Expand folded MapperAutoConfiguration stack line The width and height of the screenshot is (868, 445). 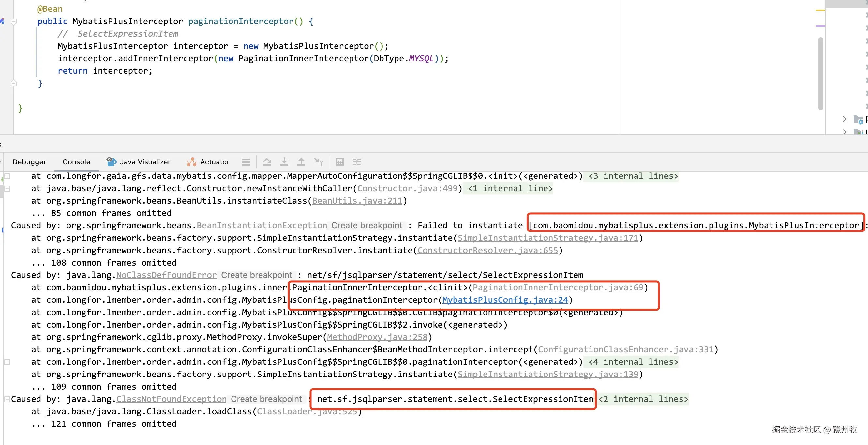coord(7,176)
